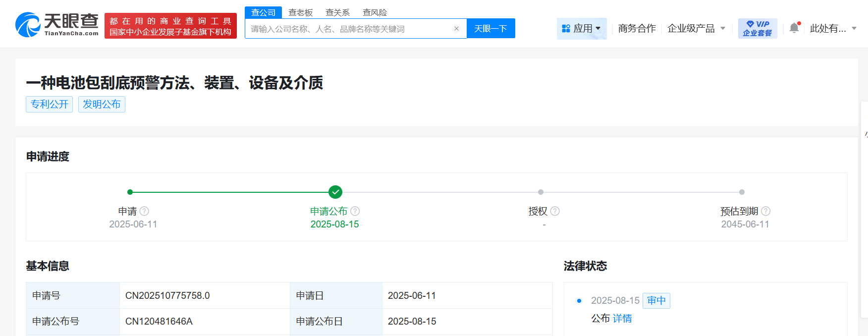Screen dimensions: 868x336
Task: Click help icon next to 申请公布
Action: tap(355, 211)
